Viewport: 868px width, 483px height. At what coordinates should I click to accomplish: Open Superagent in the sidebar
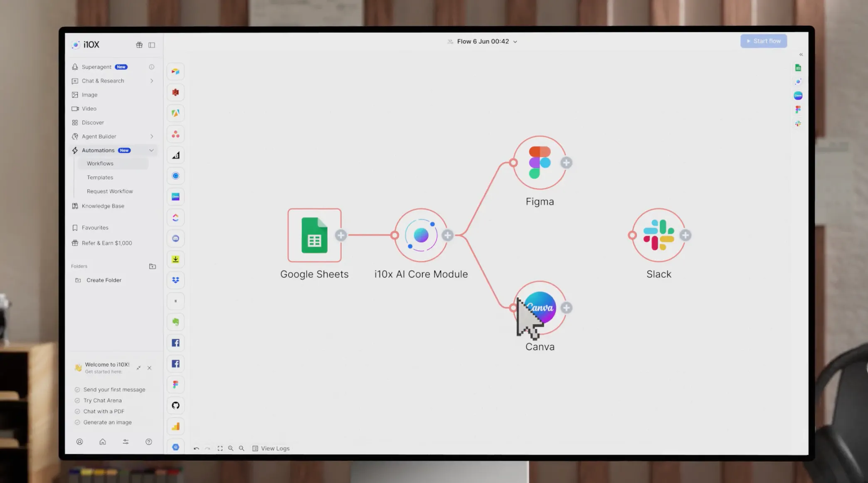[96, 67]
